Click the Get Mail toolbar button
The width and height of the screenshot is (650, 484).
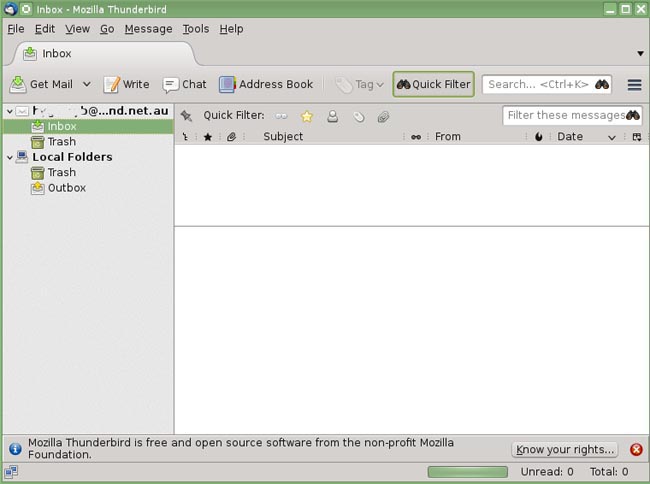coord(41,85)
